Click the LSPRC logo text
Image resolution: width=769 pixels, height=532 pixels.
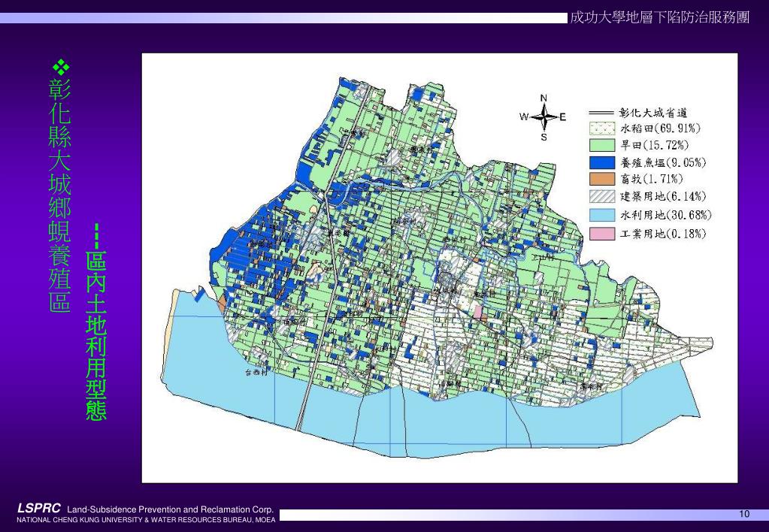39,508
